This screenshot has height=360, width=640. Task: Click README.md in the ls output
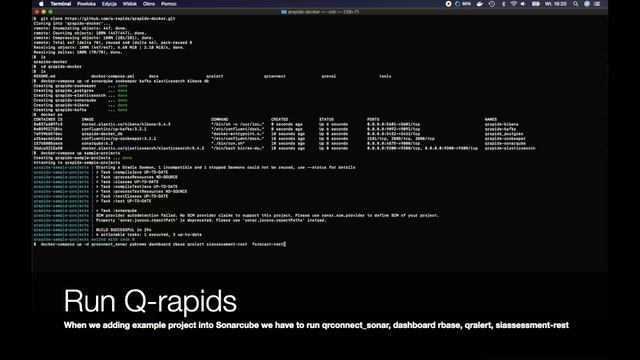click(x=44, y=76)
